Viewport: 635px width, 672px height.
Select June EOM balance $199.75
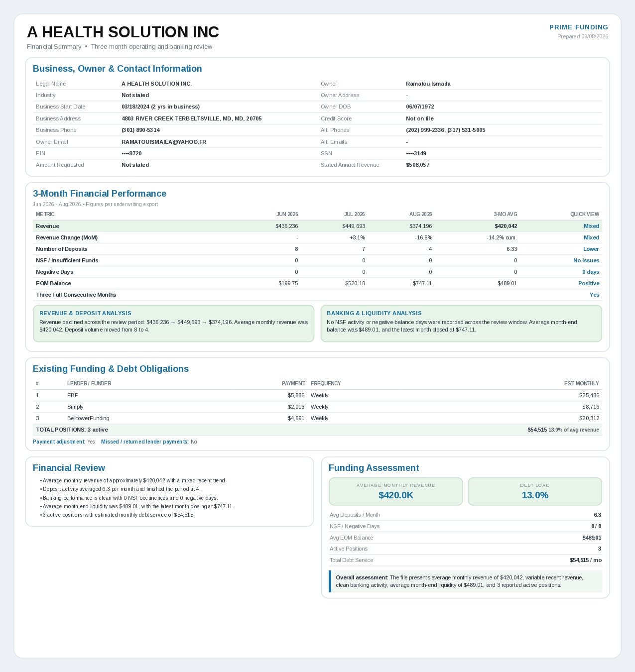(288, 283)
